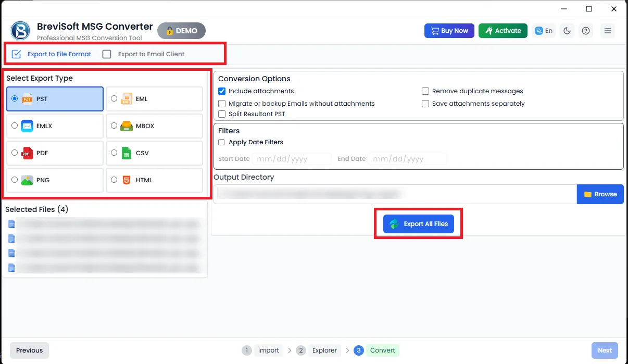Click the Conversion Options heading

click(254, 79)
